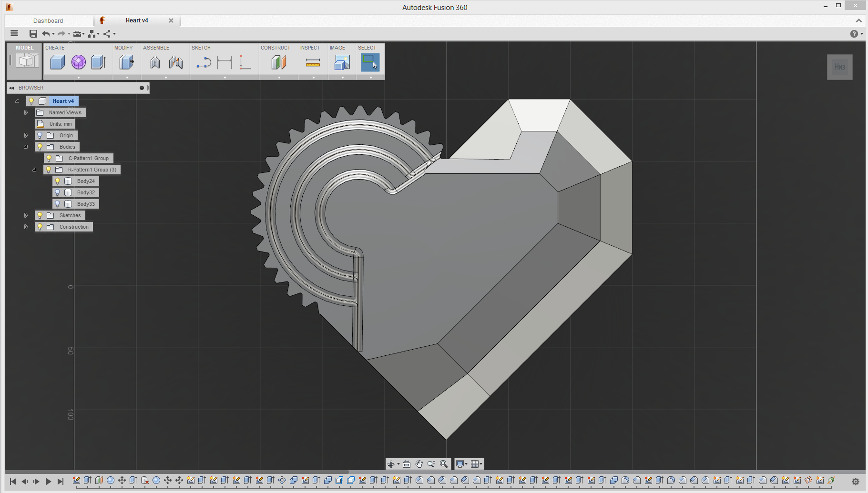Click the Press Pull modify icon
Image resolution: width=868 pixels, height=493 pixels.
pyautogui.click(x=126, y=62)
